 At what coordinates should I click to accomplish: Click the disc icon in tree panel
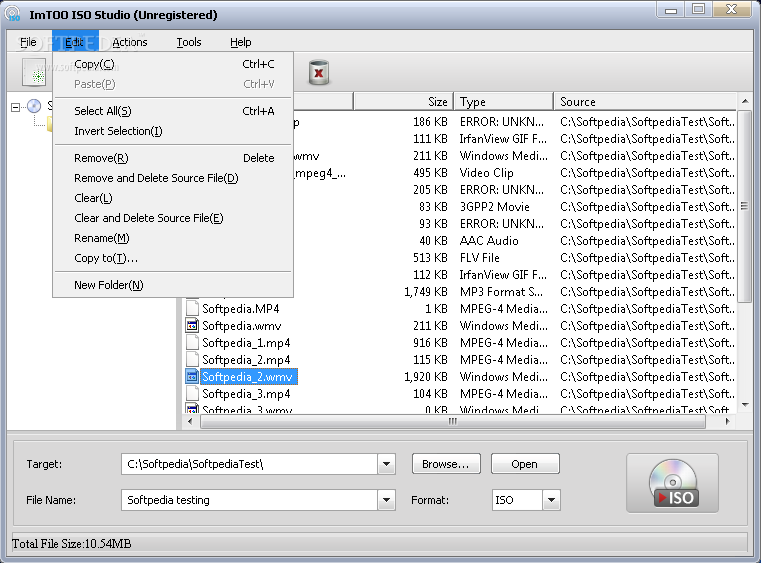tap(34, 106)
